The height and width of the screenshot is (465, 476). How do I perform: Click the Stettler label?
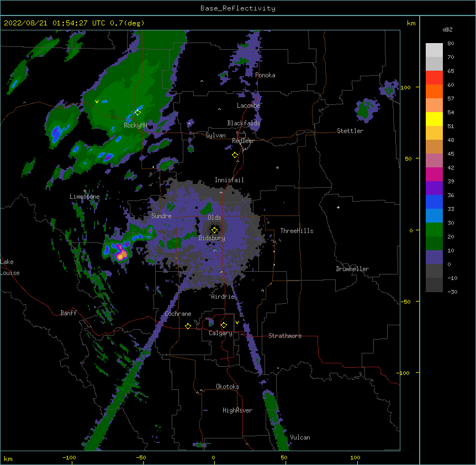[350, 131]
